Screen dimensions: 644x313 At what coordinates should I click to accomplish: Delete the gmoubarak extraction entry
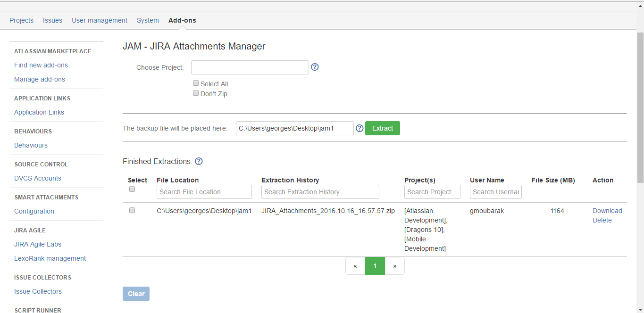(602, 220)
